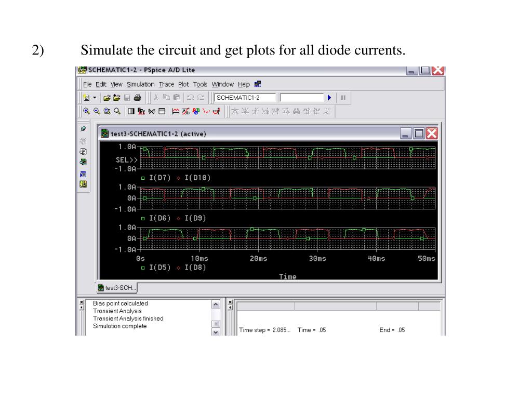This screenshot has width=532, height=399.
Task: Close the output log pane
Action: pos(82,302)
